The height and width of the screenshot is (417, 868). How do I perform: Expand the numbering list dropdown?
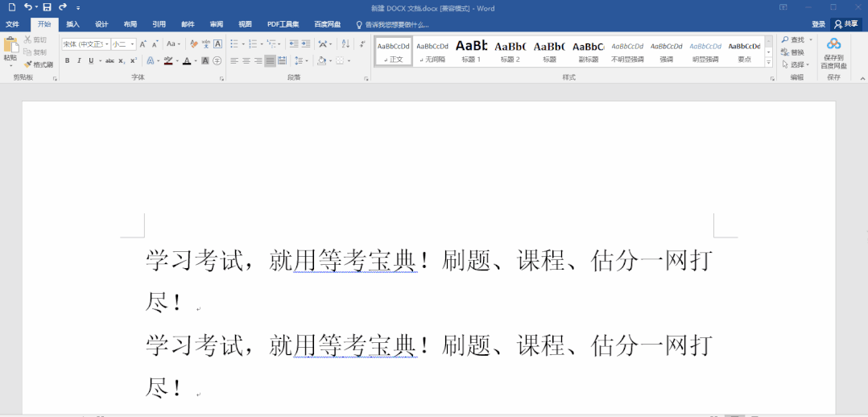[261, 43]
